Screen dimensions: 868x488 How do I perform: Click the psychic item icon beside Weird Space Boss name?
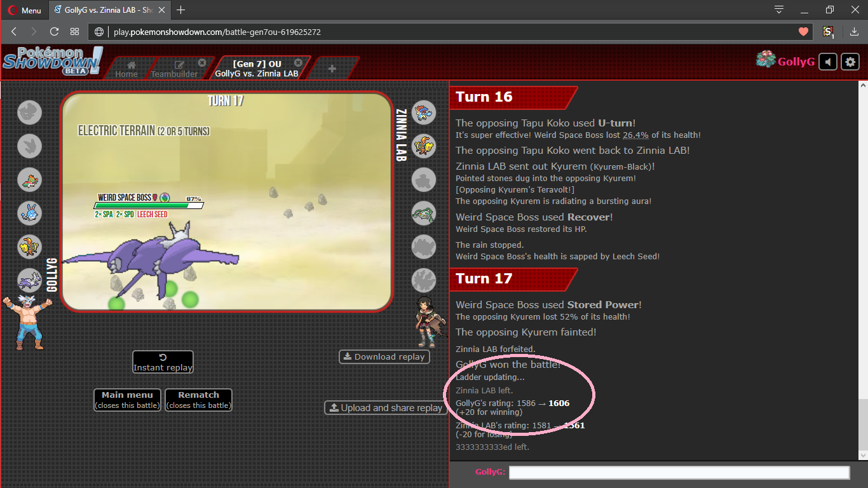tap(165, 198)
